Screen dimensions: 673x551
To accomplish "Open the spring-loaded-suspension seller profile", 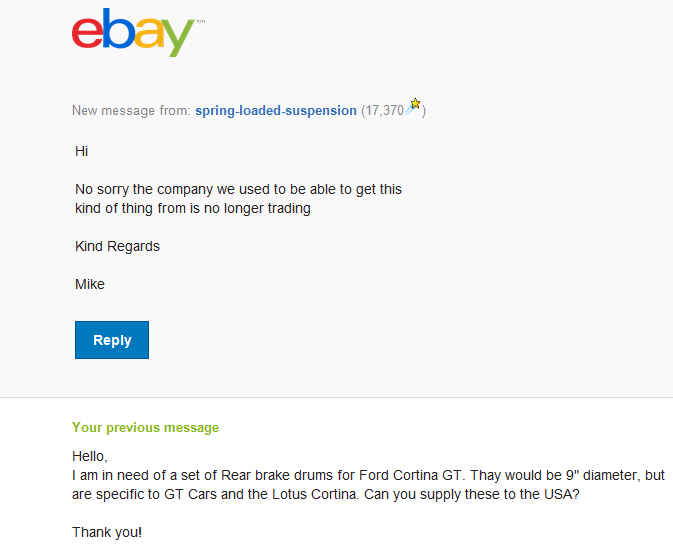I will (276, 110).
